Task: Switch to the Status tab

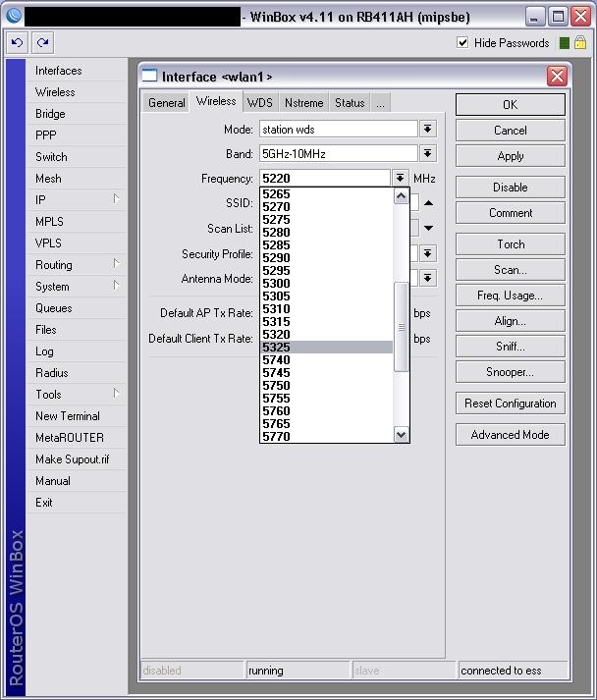Action: point(350,103)
